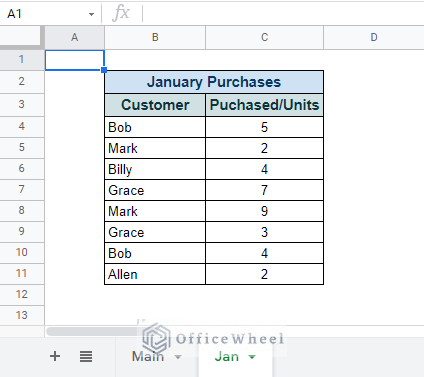Select column C header
The image size is (424, 377).
(264, 37)
